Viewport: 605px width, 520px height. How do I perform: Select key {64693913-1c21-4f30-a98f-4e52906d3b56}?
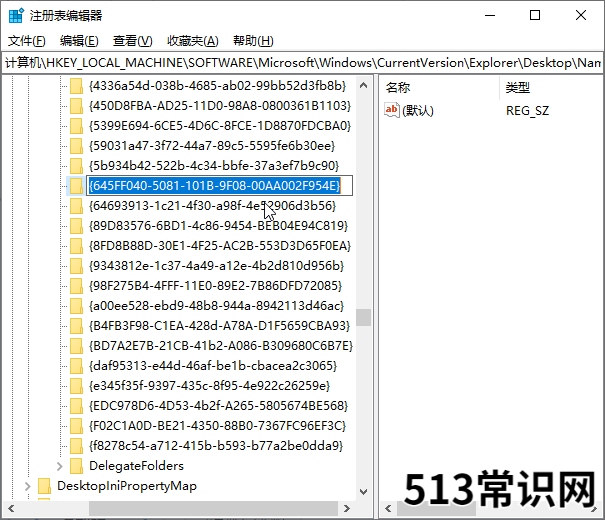213,206
